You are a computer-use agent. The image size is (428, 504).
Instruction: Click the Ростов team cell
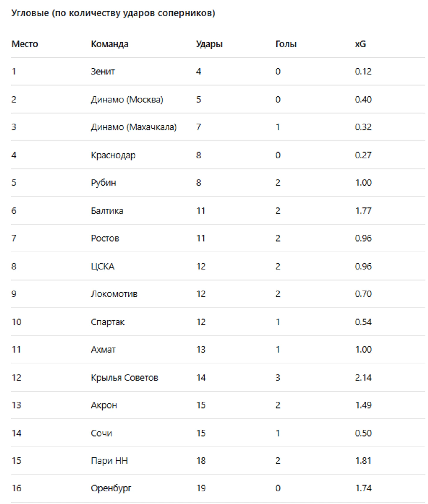[x=105, y=238]
